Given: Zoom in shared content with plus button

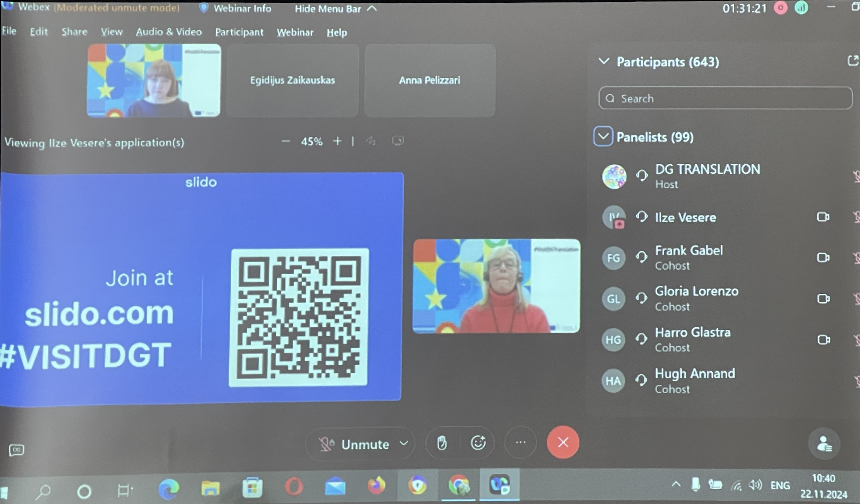Looking at the screenshot, I should click(x=337, y=141).
